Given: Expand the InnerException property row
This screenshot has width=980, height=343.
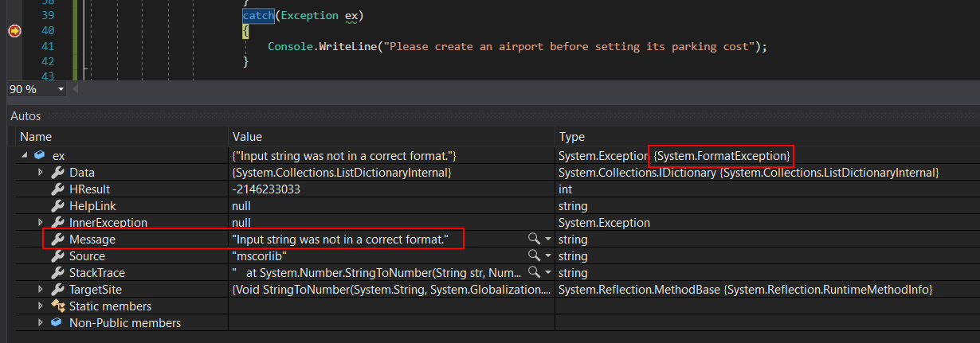Looking at the screenshot, I should tap(41, 222).
